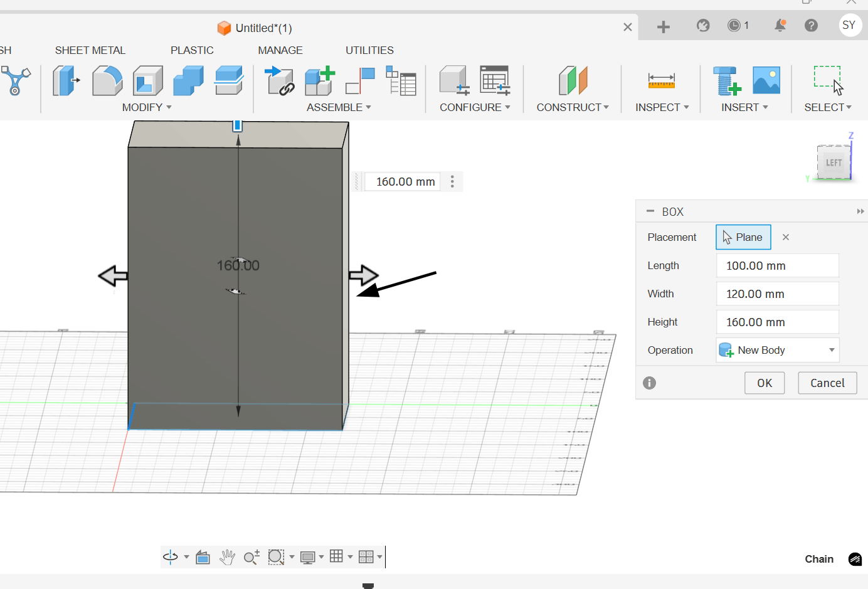Screen dimensions: 868x589
Task: Click the Look At icon
Action: [x=203, y=557]
